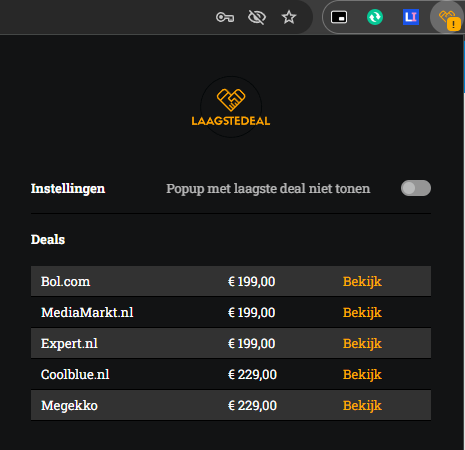Open the blue LI extension icon
This screenshot has width=465, height=450.
(x=411, y=17)
